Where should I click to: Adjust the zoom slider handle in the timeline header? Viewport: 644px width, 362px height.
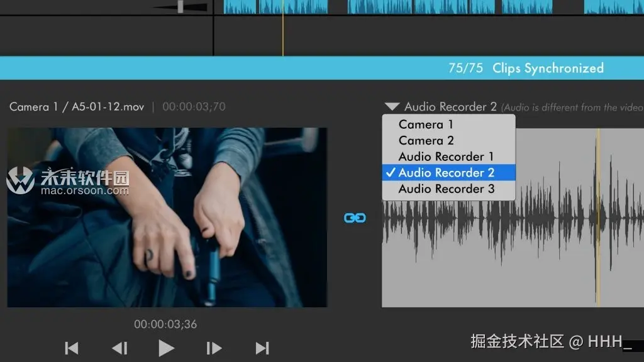[x=180, y=6]
